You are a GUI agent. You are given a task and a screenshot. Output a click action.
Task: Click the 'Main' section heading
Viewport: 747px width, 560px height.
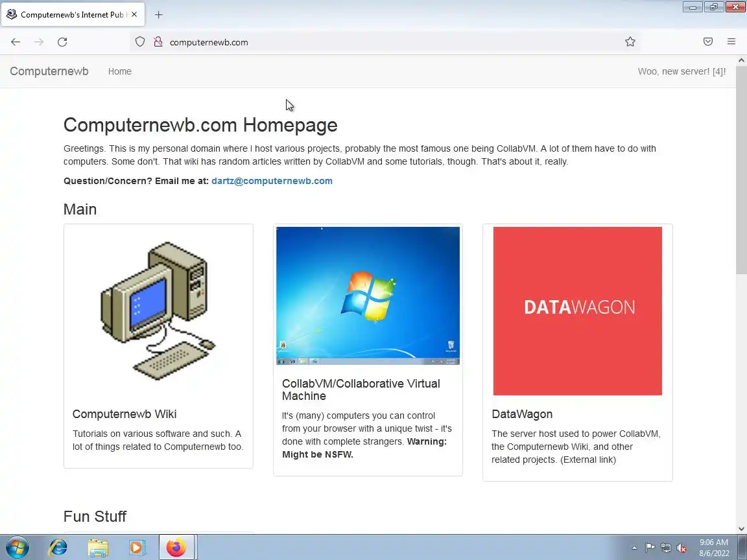80,209
